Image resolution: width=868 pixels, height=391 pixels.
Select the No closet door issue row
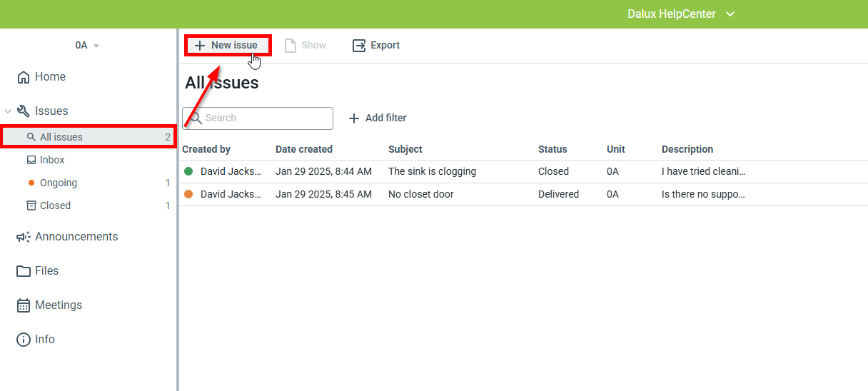420,194
